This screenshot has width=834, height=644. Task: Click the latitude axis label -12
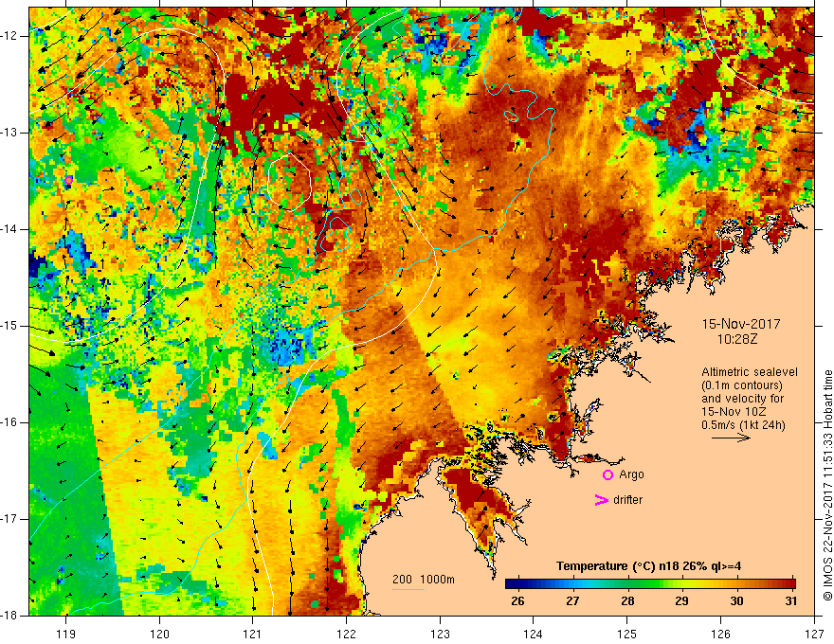(x=9, y=36)
